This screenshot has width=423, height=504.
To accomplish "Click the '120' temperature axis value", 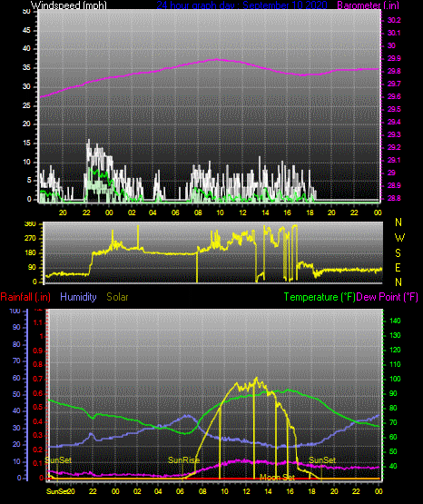I will point(395,350).
